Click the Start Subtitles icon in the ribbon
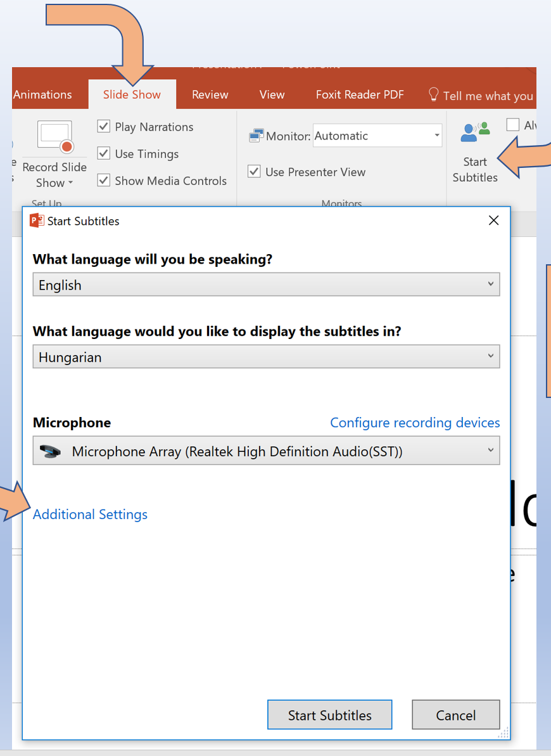551x756 pixels. (476, 132)
